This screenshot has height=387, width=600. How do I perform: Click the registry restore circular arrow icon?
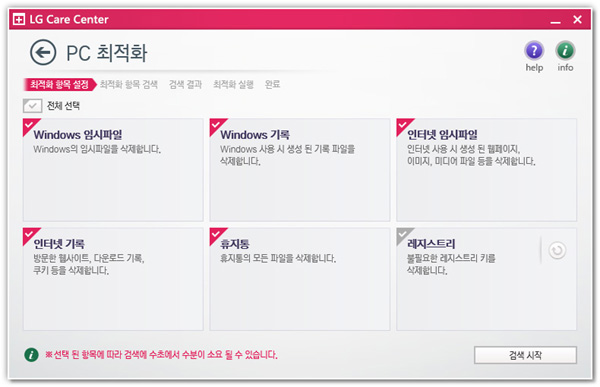[557, 250]
